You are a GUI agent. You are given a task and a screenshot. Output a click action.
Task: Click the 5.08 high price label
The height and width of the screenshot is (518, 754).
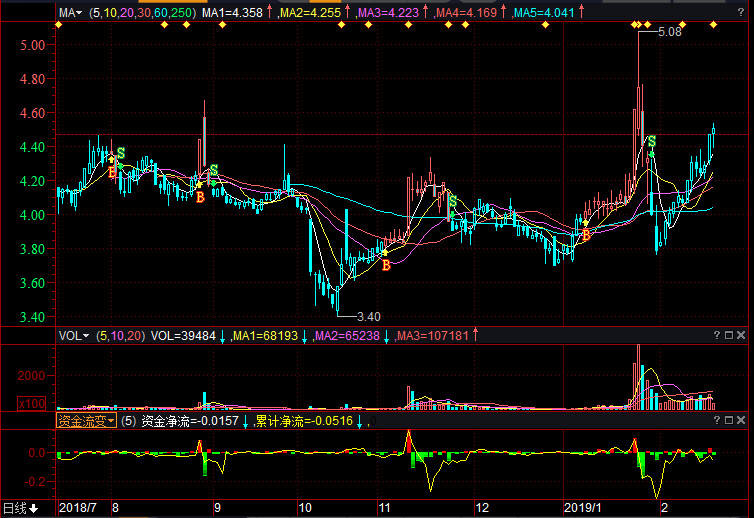[670, 32]
